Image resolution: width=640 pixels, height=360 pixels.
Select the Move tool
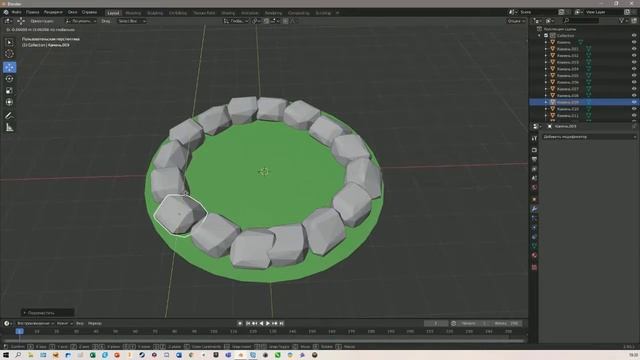(x=9, y=67)
